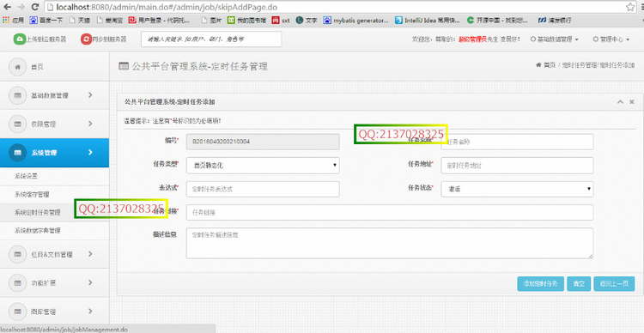Click the 返回上一页 button

pos(614,284)
